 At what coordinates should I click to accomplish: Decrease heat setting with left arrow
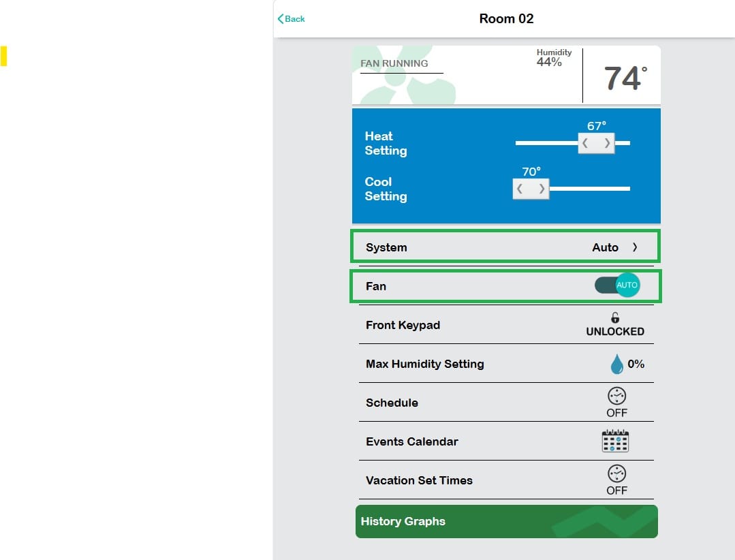coord(585,143)
